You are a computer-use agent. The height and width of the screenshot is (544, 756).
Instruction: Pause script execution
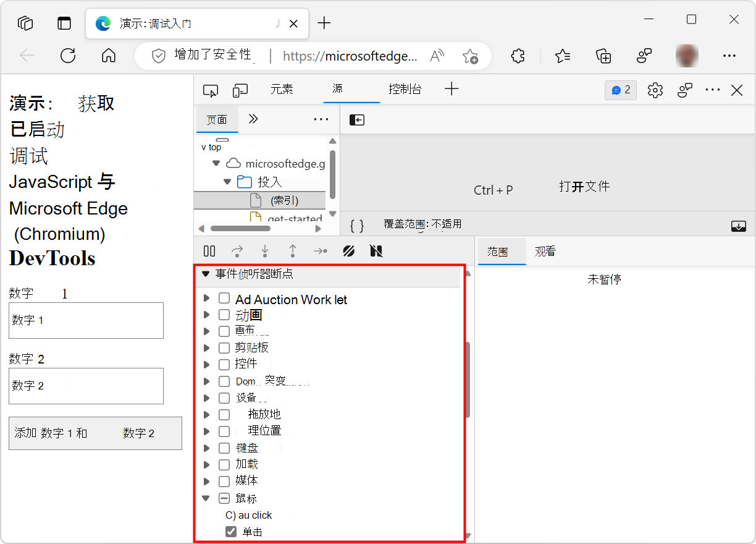pos(209,251)
